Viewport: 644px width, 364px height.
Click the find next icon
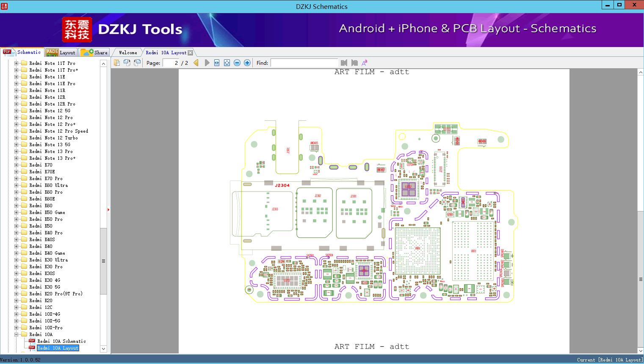[x=354, y=63]
